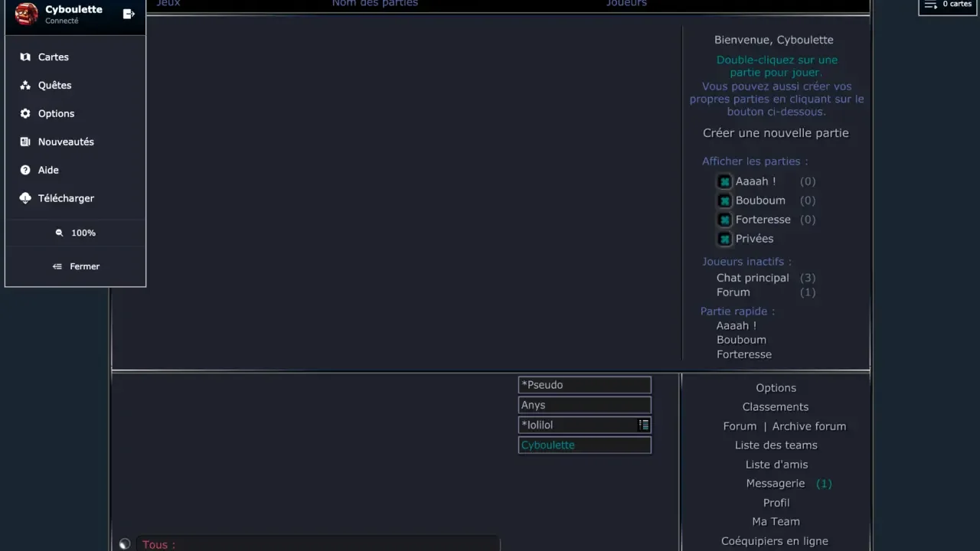This screenshot has height=551, width=980.
Task: Click the Cartes map icon in sidebar
Action: tap(25, 57)
